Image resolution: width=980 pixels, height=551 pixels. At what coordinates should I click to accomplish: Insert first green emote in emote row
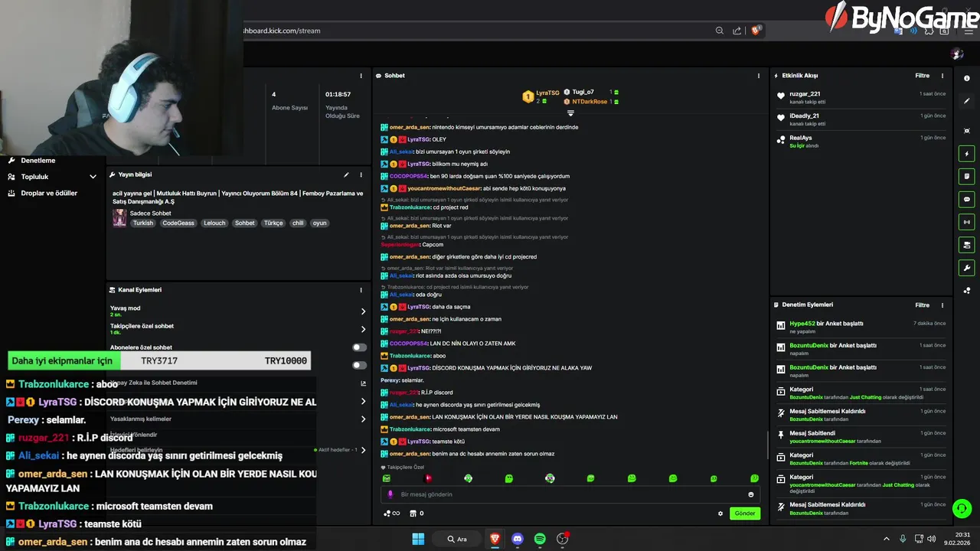coord(386,478)
